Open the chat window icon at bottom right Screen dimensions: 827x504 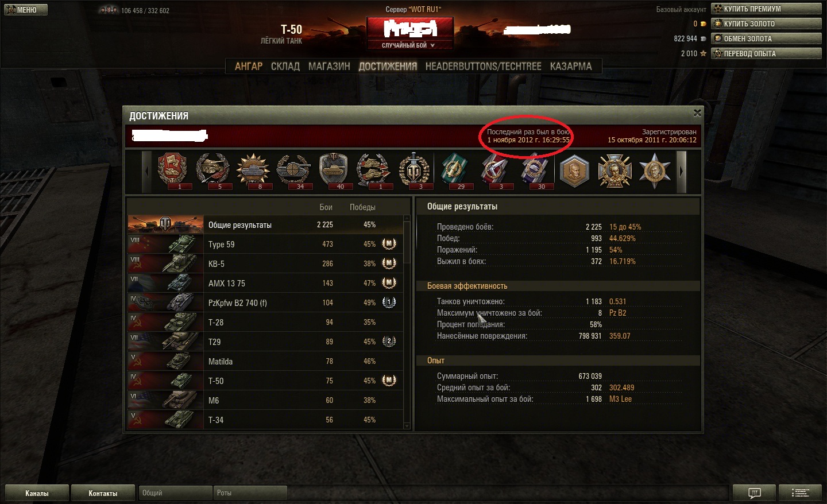754,493
